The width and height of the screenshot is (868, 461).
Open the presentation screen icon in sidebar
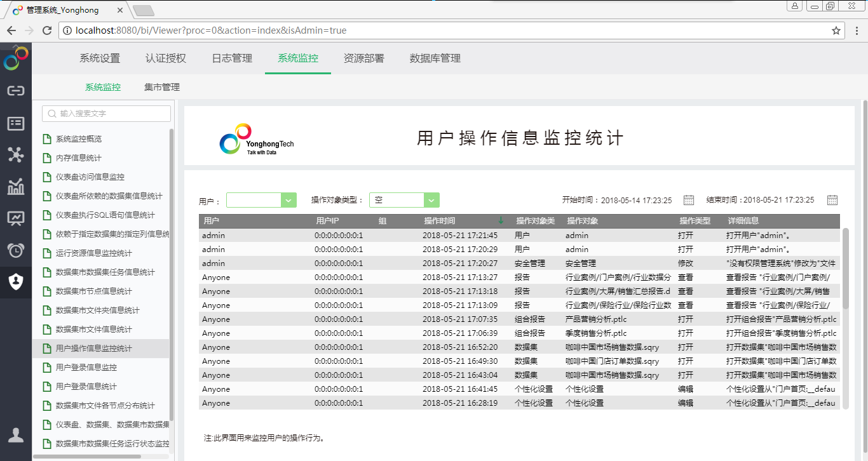(x=16, y=218)
